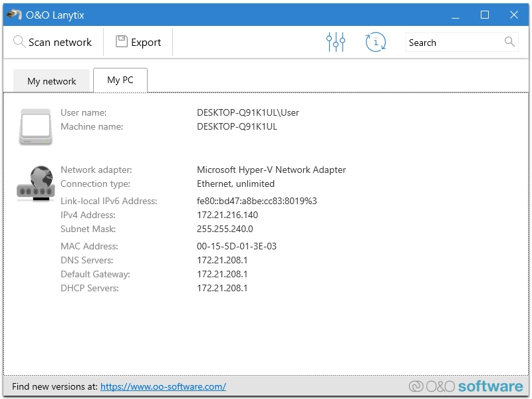Click the Default Gateway value 172.21.208.1
The width and height of the screenshot is (532, 399).
click(222, 274)
